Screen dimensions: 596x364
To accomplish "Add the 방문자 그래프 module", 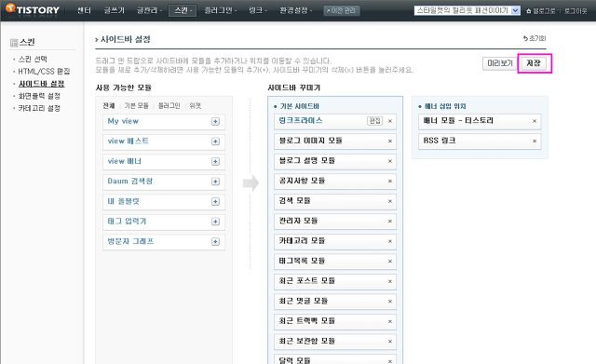I will click(215, 242).
